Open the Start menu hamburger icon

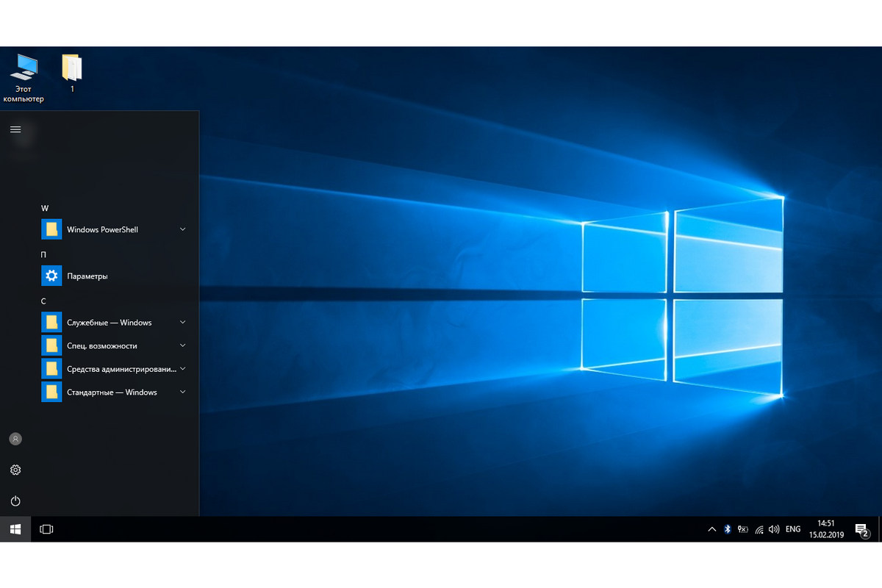pyautogui.click(x=15, y=129)
